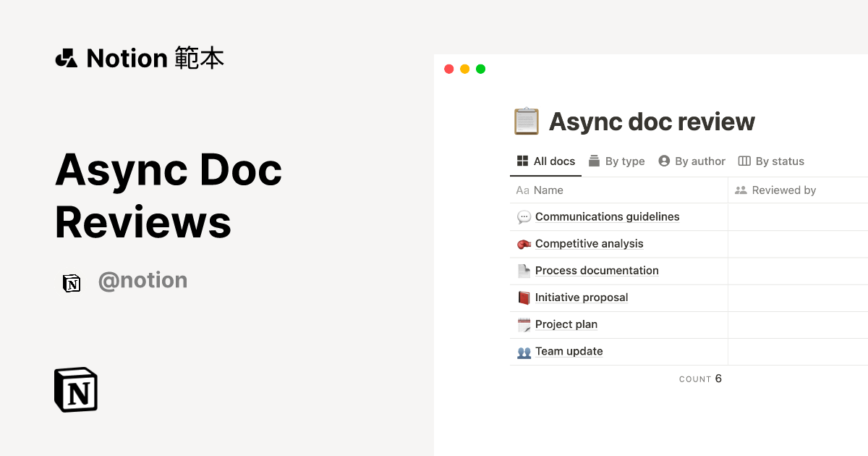The height and width of the screenshot is (456, 868).
Task: Click the document icon beside Process documentation
Action: tap(522, 271)
